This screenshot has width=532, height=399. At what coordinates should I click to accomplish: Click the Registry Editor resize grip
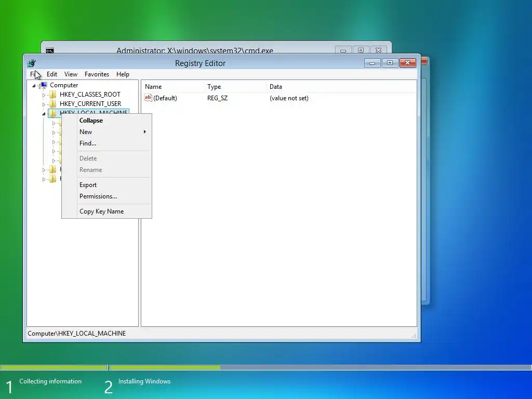point(414,336)
